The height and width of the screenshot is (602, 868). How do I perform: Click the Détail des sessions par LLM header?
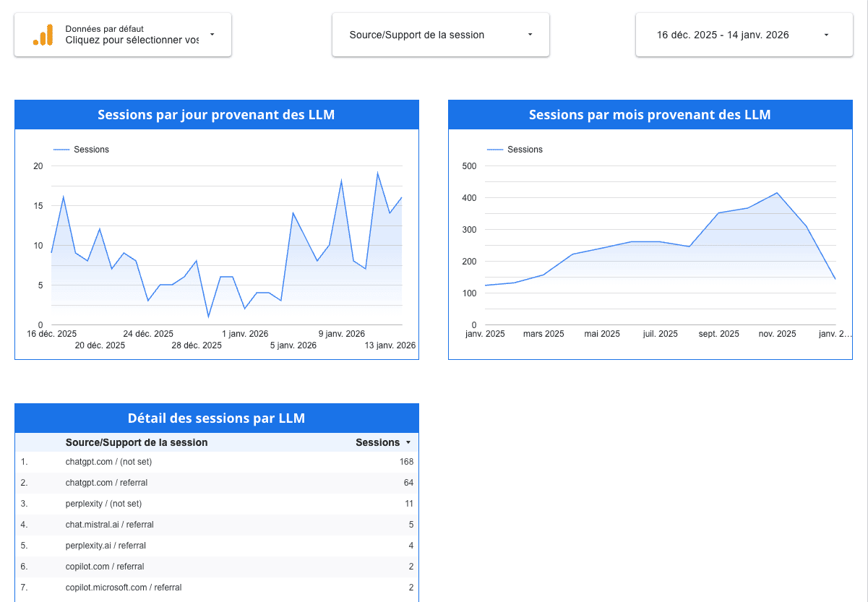coord(216,418)
